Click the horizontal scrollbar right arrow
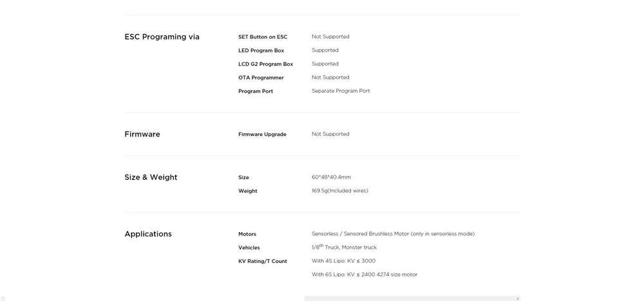 pyautogui.click(x=517, y=298)
